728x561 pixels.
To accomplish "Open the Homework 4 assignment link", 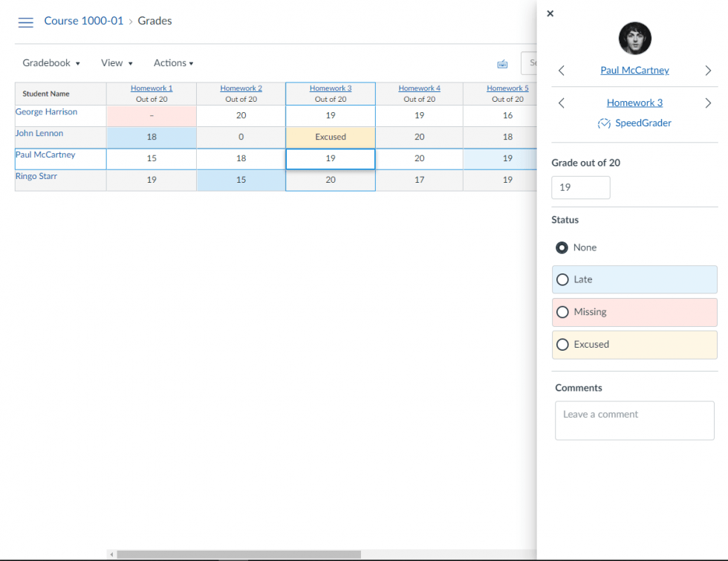I will (419, 88).
